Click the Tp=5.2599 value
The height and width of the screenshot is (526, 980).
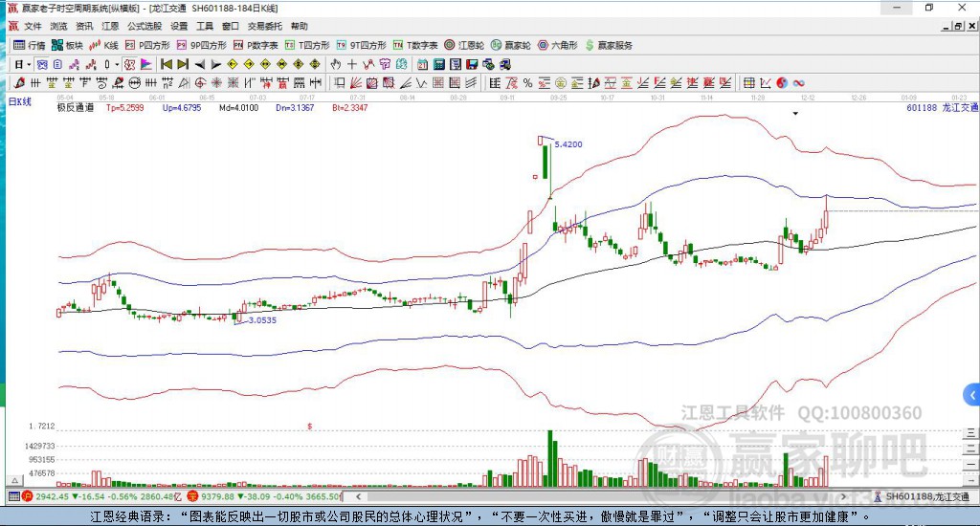124,107
